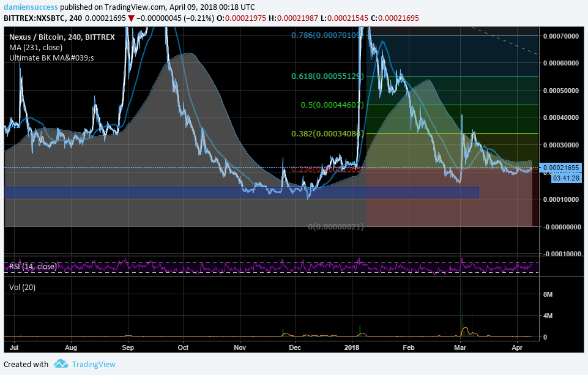This screenshot has width=588, height=375.
Task: Click the TradingView link at bottom
Action: [x=94, y=364]
